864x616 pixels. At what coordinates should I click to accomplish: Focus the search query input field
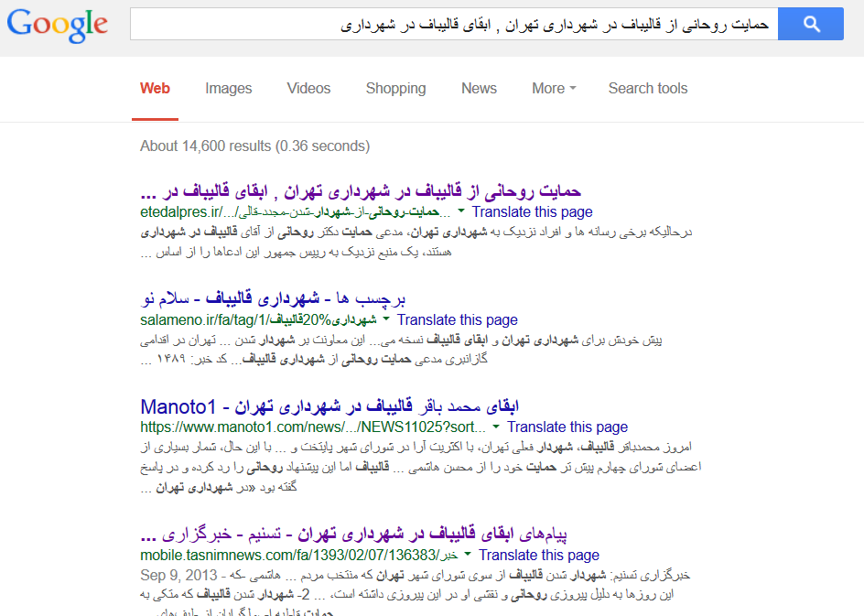tap(454, 24)
